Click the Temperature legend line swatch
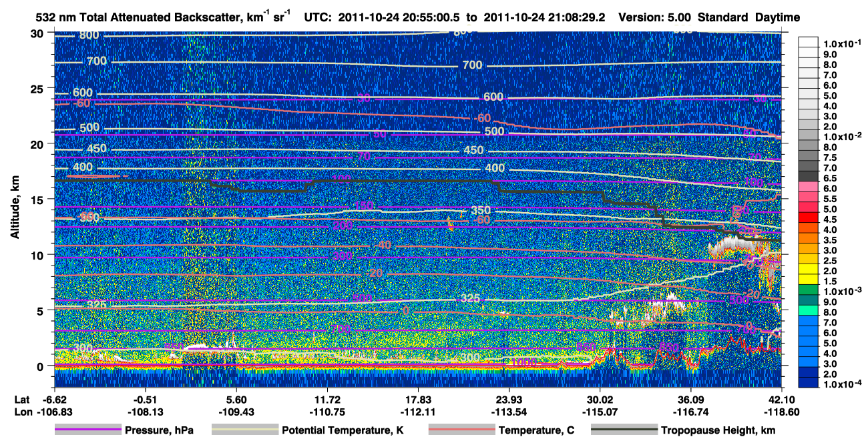 (461, 430)
